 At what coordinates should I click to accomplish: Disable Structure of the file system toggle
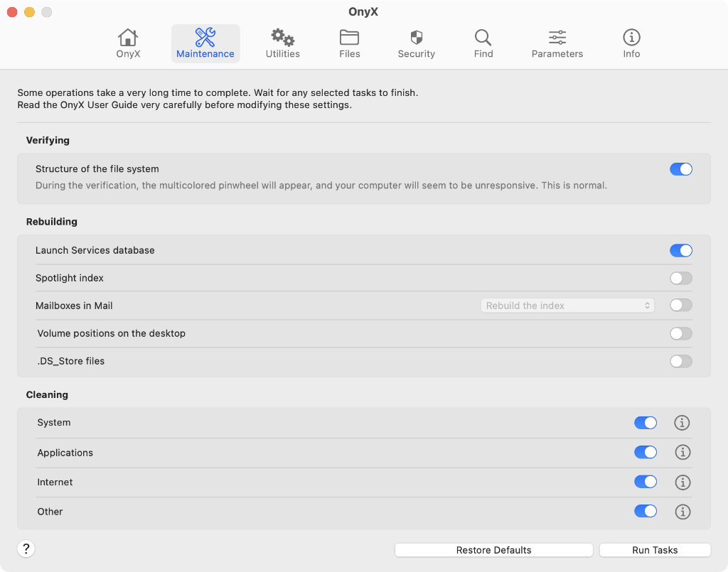tap(680, 169)
